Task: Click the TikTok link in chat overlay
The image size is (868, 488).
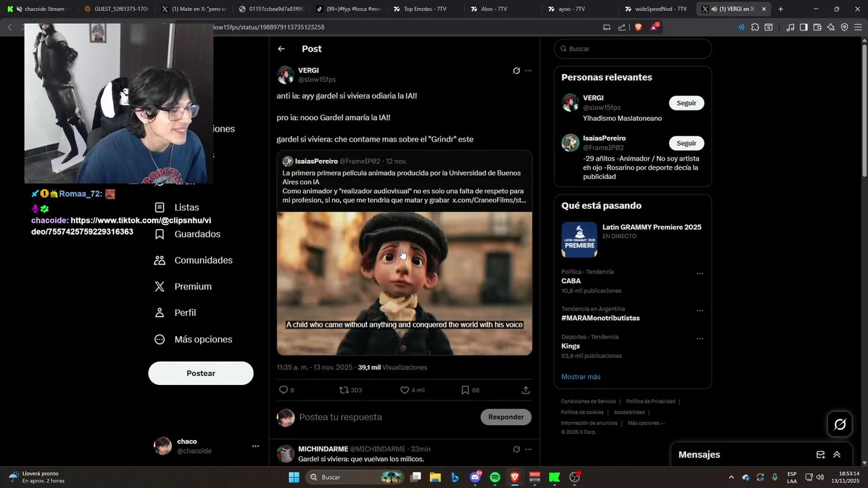Action: tap(121, 226)
